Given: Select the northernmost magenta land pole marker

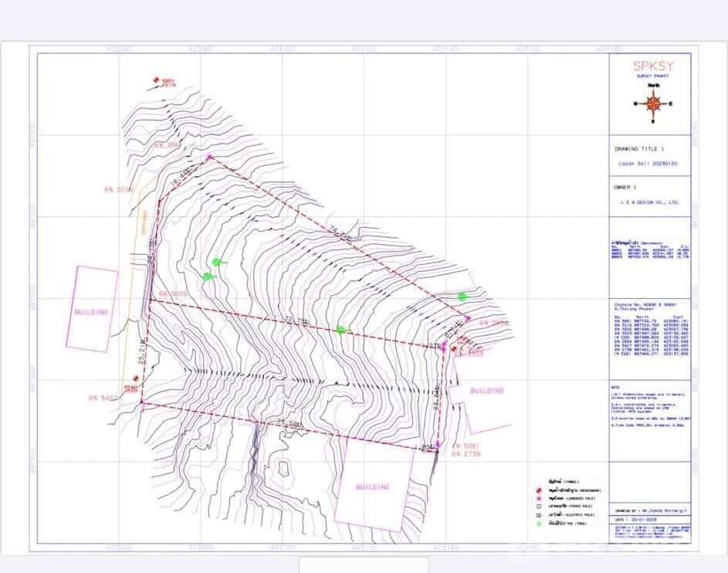Looking at the screenshot, I should pyautogui.click(x=209, y=157).
